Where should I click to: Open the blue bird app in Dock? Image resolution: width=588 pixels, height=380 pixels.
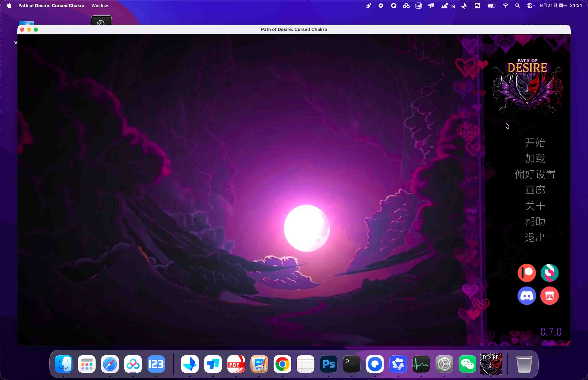point(190,364)
